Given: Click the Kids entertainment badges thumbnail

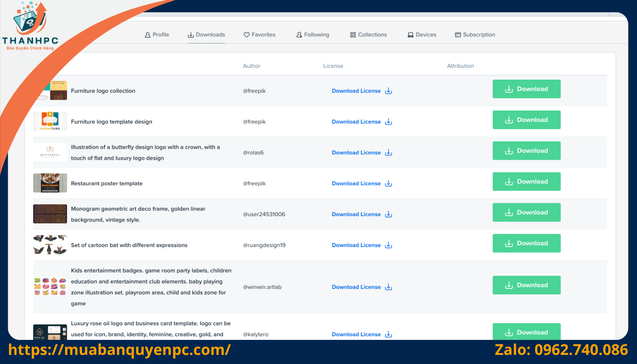Looking at the screenshot, I should click(x=50, y=287).
